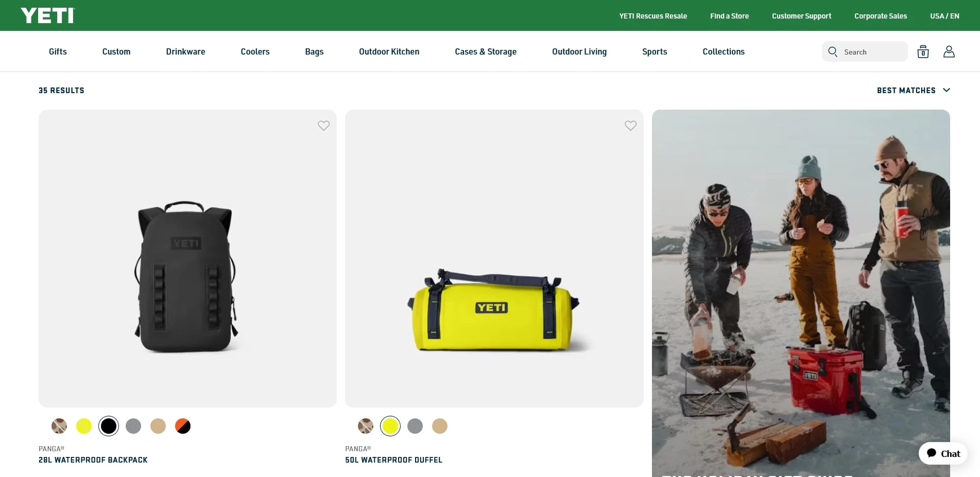Click into the Search input field
The height and width of the screenshot is (477, 980).
point(873,52)
